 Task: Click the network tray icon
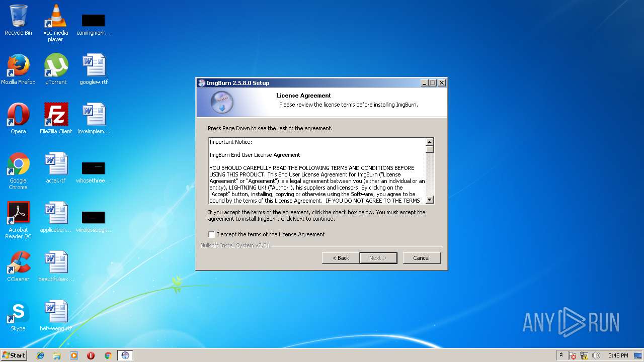[585, 355]
